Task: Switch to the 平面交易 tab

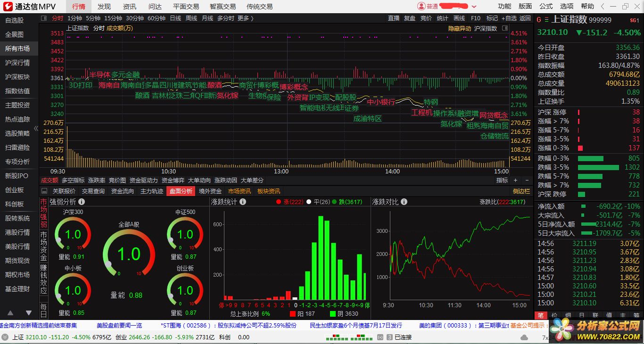Action: coord(186,6)
